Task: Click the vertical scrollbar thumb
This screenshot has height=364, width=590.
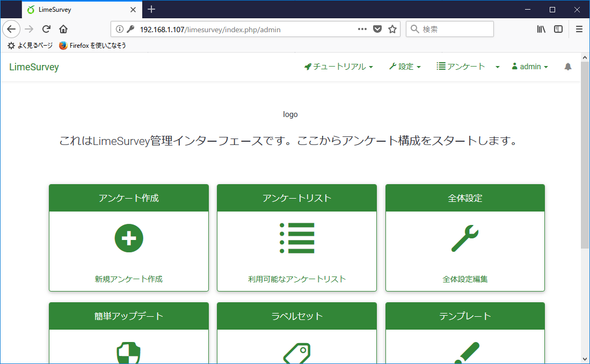Action: [x=584, y=154]
